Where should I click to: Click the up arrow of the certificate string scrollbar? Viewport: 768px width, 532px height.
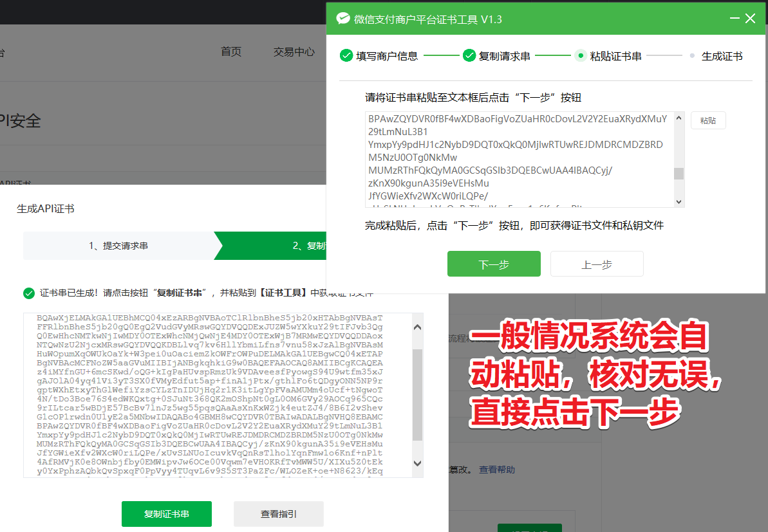click(417, 327)
